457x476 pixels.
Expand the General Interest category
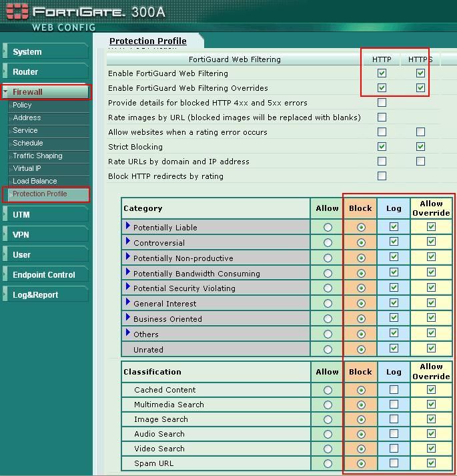(x=127, y=302)
